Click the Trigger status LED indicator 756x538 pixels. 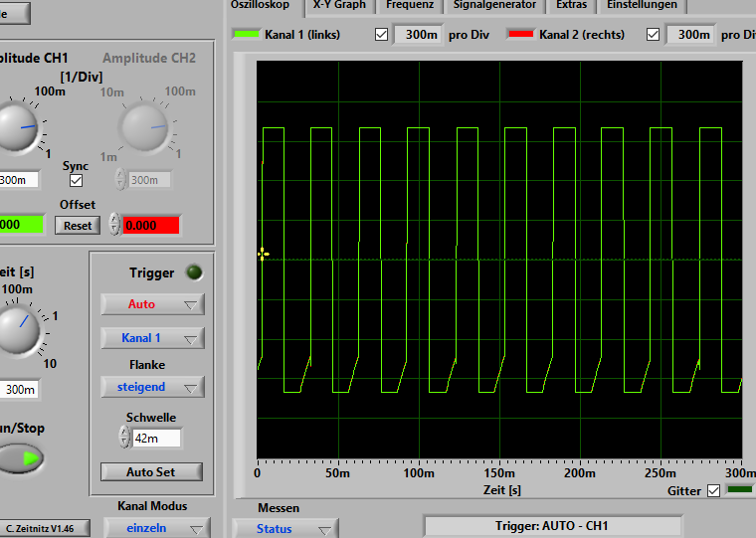194,272
